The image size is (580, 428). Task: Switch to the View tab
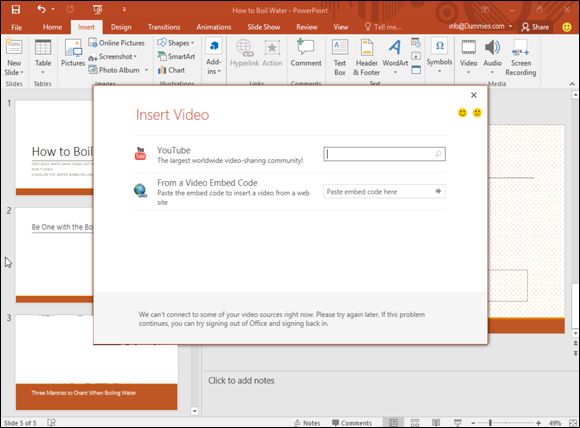pyautogui.click(x=340, y=27)
